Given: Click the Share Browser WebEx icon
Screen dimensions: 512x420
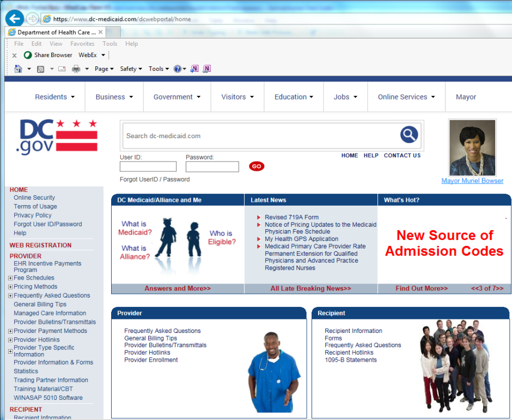Looking at the screenshot, I should 28,55.
